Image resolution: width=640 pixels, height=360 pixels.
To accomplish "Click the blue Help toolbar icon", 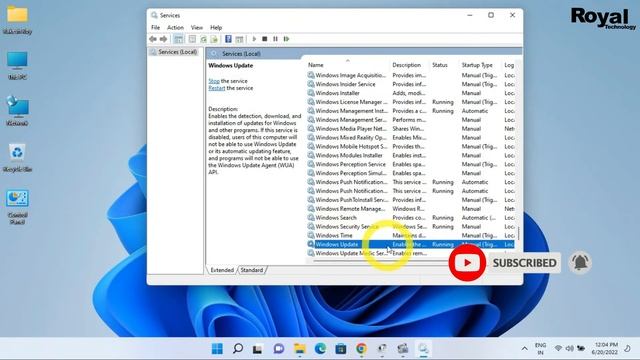I will 228,39.
